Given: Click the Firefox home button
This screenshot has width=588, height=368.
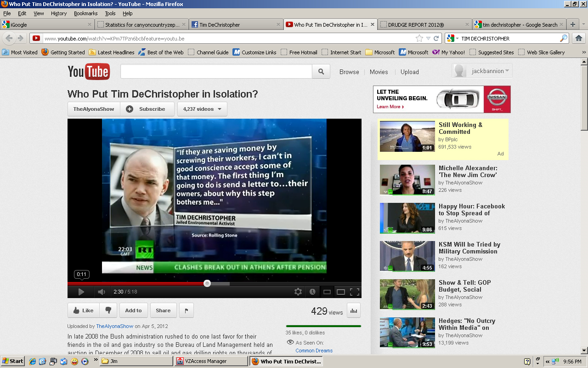Looking at the screenshot, I should point(578,38).
